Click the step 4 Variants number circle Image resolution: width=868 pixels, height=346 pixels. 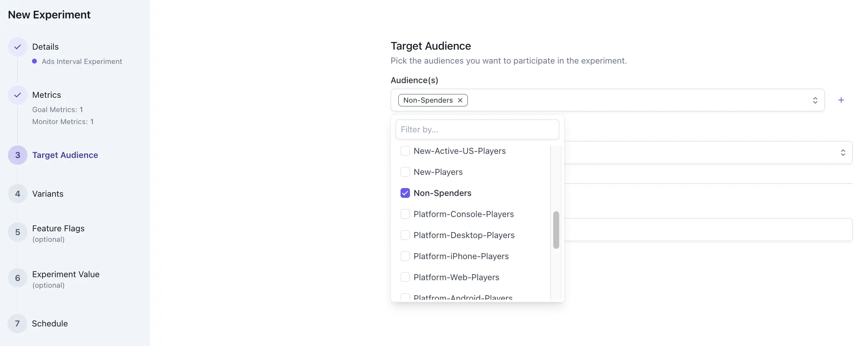[17, 194]
